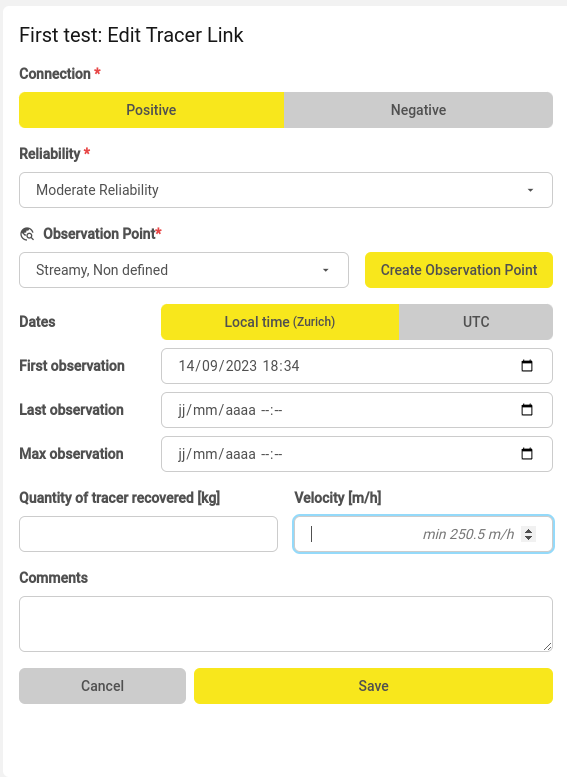Focus the Velocity input field
Viewport: 567px width, 777px height.
tap(423, 534)
